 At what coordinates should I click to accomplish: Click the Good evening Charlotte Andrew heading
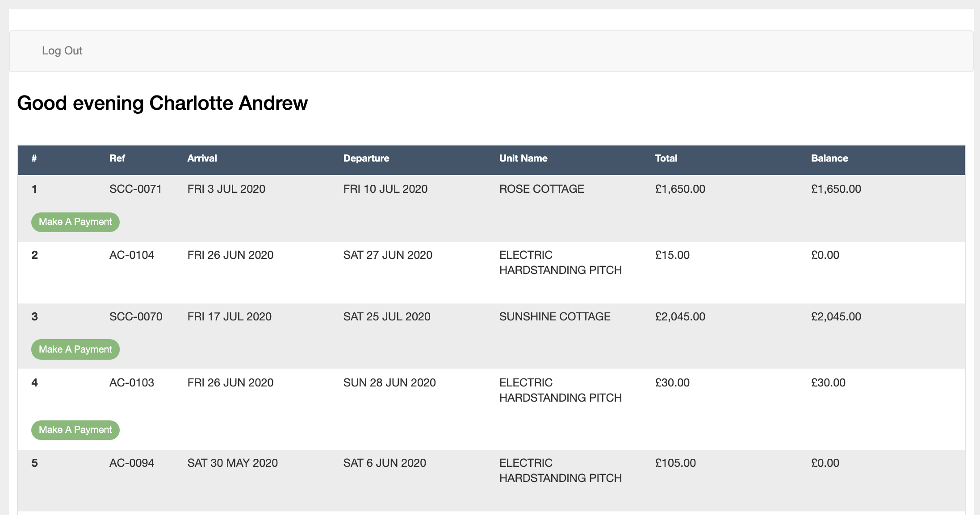[x=162, y=103]
